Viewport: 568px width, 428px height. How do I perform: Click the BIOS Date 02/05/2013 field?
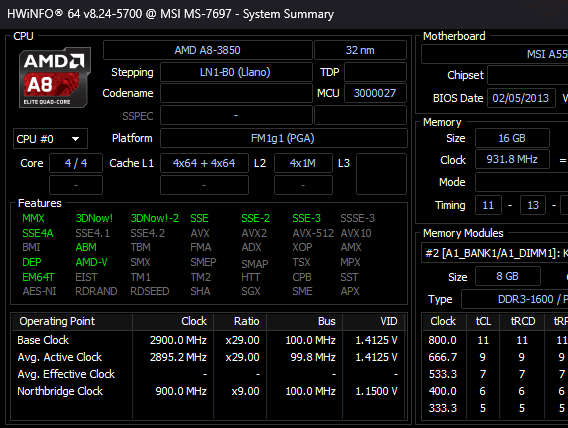[521, 98]
